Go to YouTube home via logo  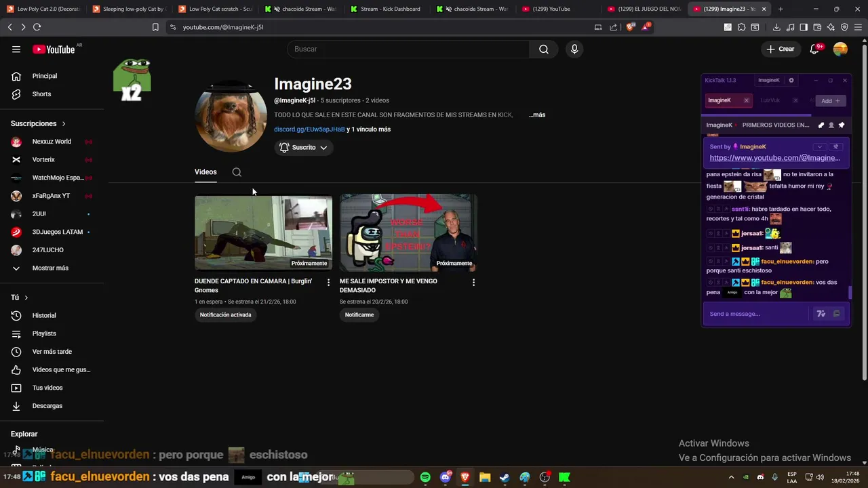(54, 49)
